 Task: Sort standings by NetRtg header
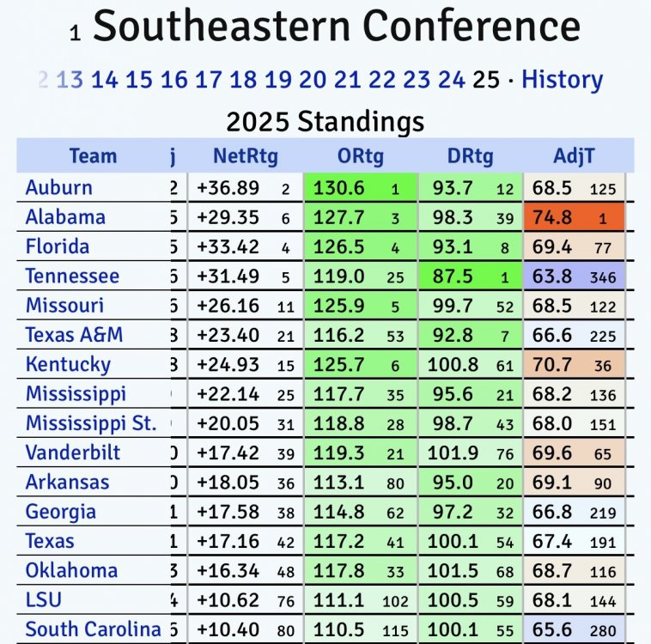tap(246, 156)
